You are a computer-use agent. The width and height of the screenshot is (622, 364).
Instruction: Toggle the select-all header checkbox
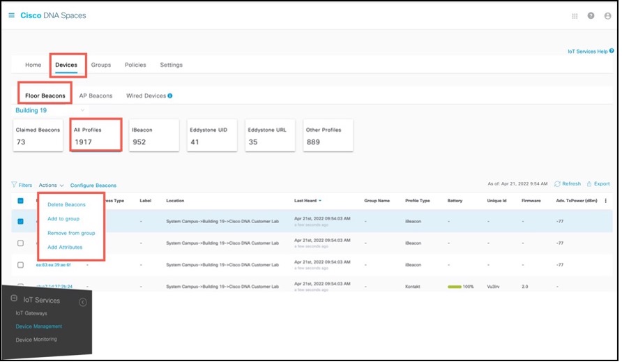tap(20, 201)
